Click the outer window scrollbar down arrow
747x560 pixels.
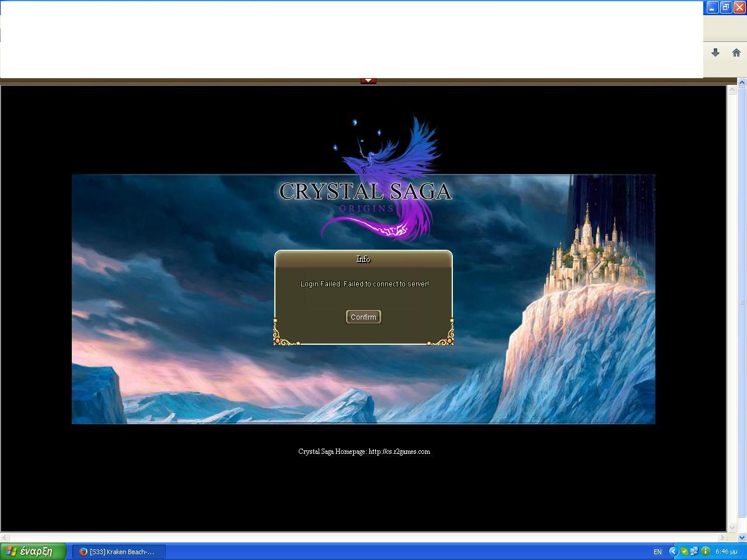pyautogui.click(x=742, y=537)
